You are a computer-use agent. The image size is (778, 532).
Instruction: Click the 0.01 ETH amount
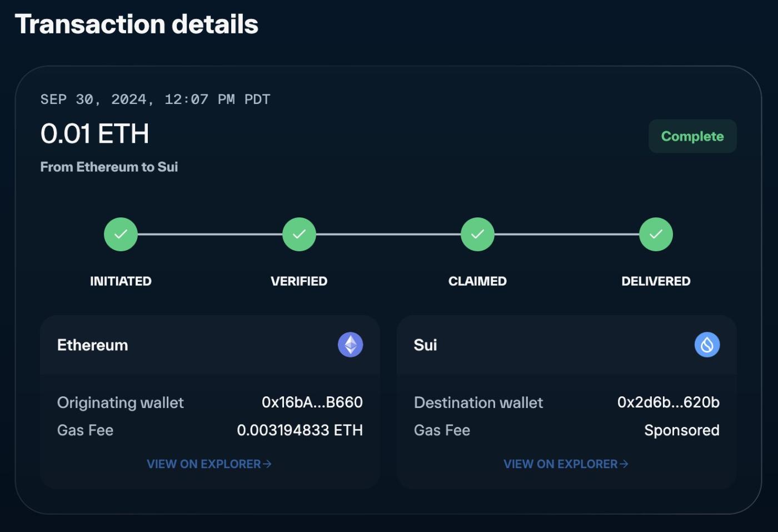coord(95,133)
